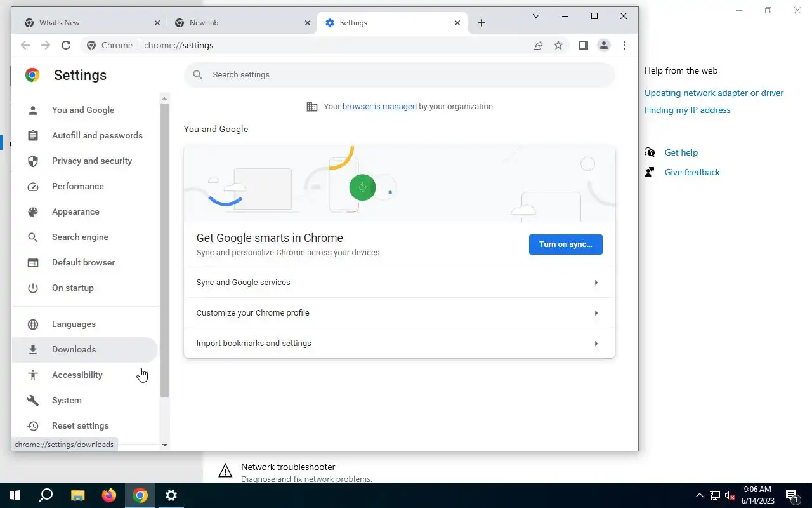Open the side panel icon
Viewport: 812px width, 508px height.
(584, 45)
